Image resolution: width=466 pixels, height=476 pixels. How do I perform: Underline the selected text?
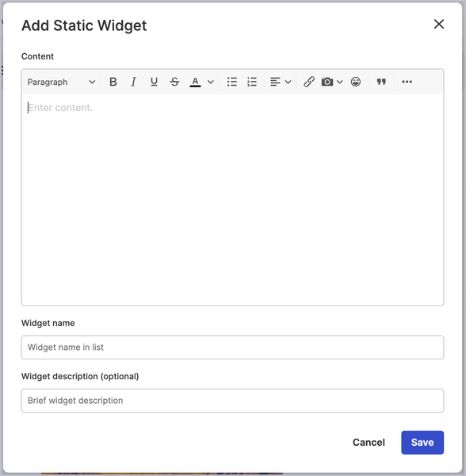pyautogui.click(x=154, y=82)
